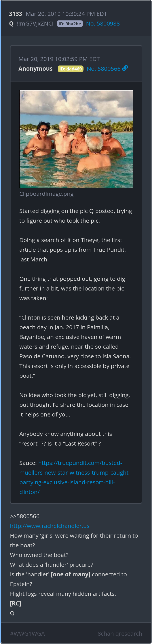Click the Q tripcode !!mG7VJxZNCI

35,24
